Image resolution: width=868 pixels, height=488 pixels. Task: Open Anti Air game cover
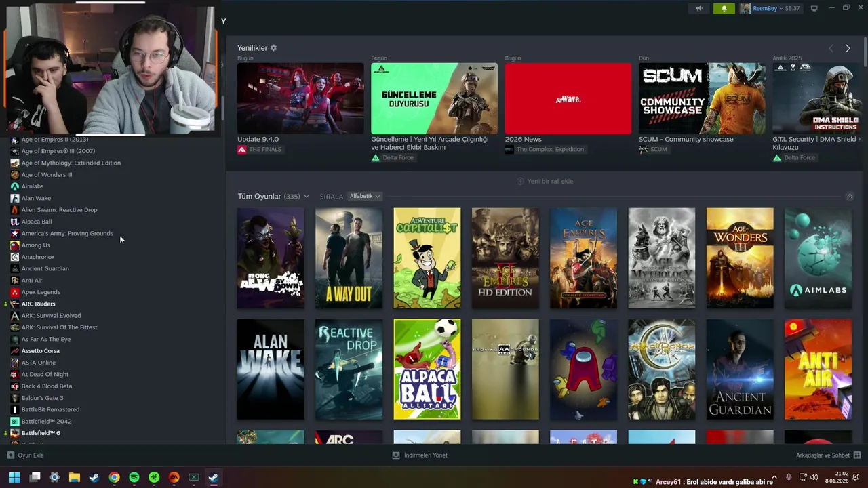pyautogui.click(x=818, y=369)
